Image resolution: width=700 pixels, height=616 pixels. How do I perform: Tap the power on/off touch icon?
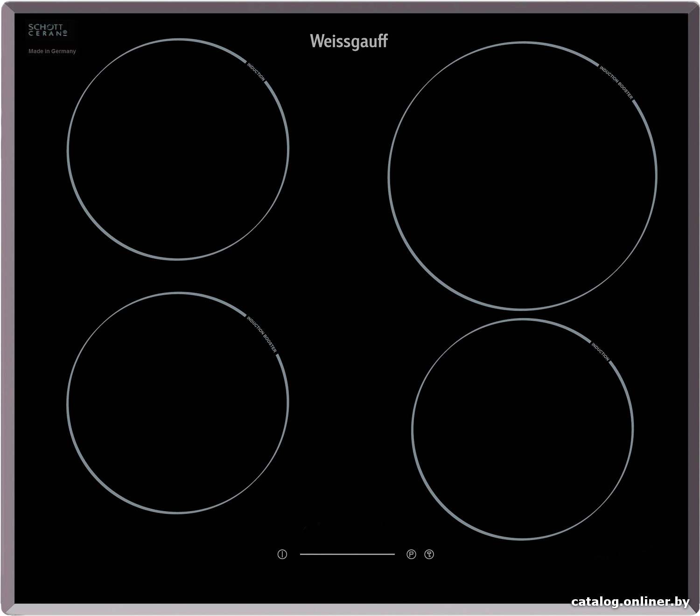(x=282, y=554)
